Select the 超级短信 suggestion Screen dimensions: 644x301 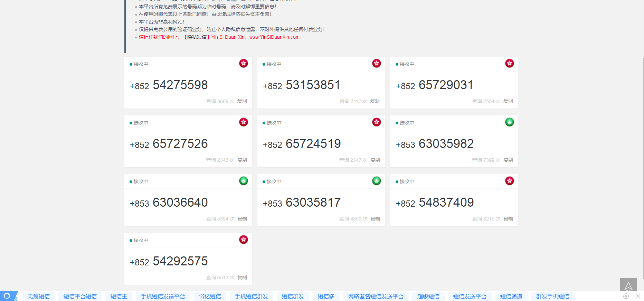click(x=428, y=296)
